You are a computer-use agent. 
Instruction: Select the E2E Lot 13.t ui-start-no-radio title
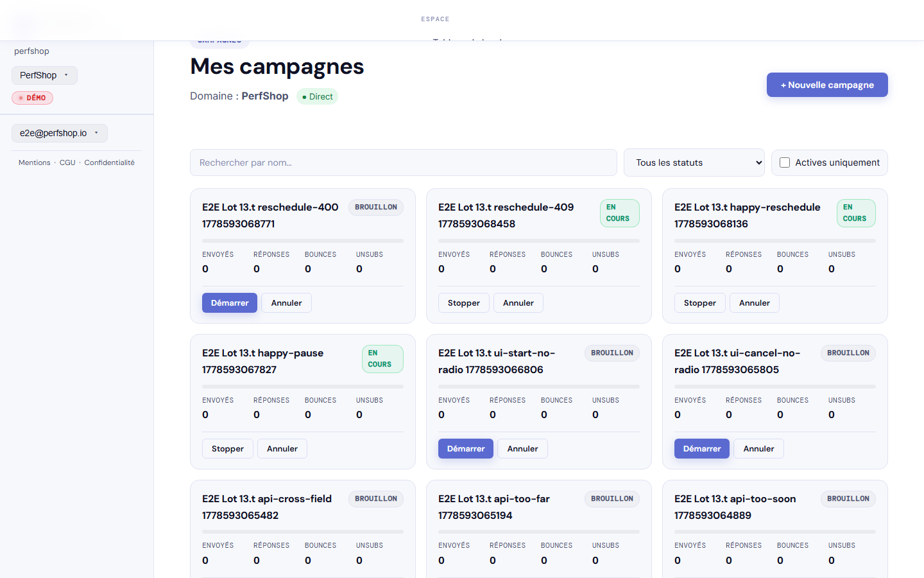(497, 361)
